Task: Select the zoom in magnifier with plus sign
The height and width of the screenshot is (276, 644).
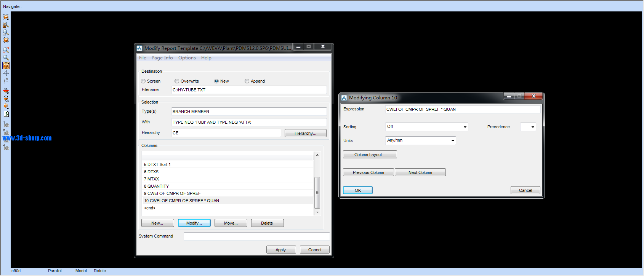Action: [x=6, y=57]
